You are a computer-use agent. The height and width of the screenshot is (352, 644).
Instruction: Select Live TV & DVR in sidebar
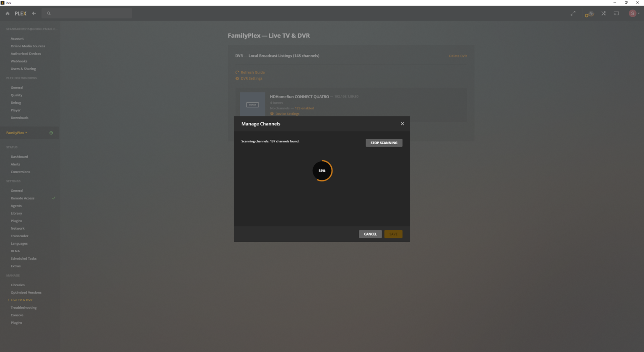pyautogui.click(x=21, y=300)
